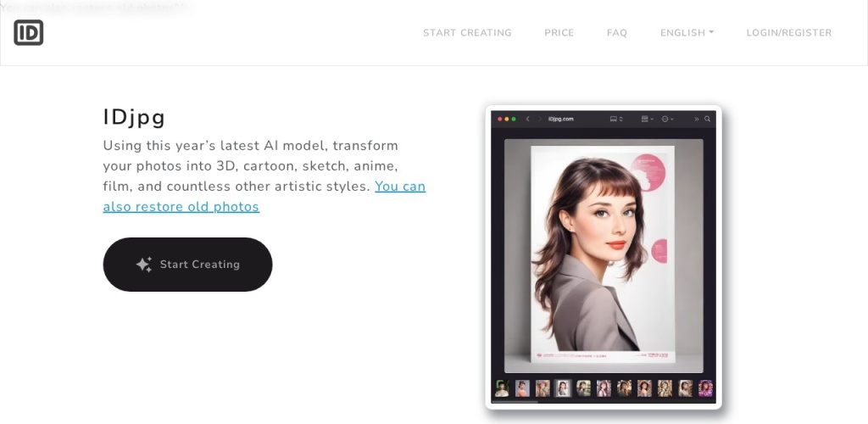Open the START CREATING nav item

(x=467, y=33)
